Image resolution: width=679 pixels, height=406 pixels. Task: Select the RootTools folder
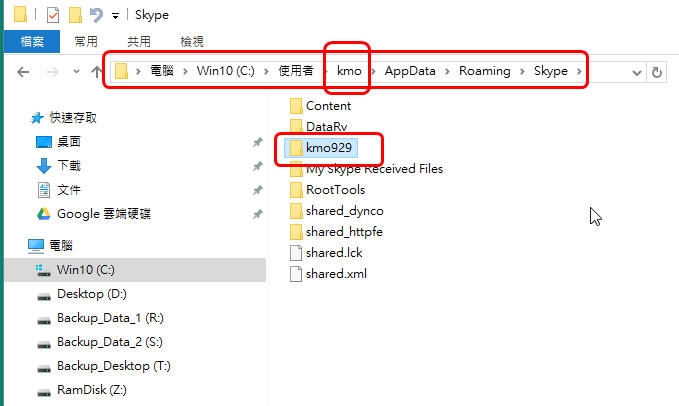coord(336,190)
